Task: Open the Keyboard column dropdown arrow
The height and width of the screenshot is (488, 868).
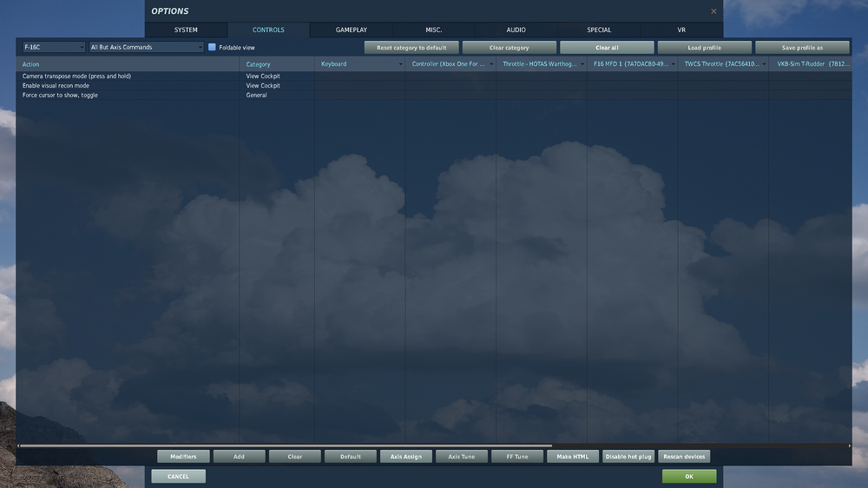Action: pos(400,64)
